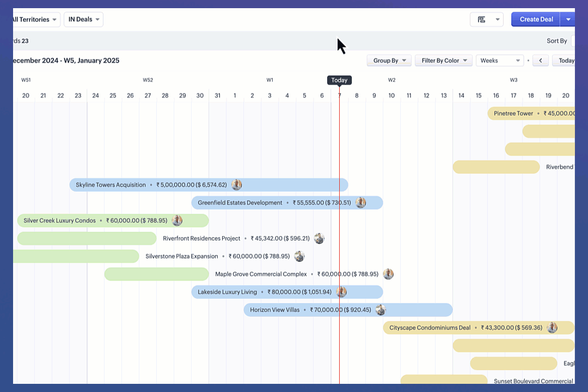Change the Weeks timescale dropdown

(499, 61)
